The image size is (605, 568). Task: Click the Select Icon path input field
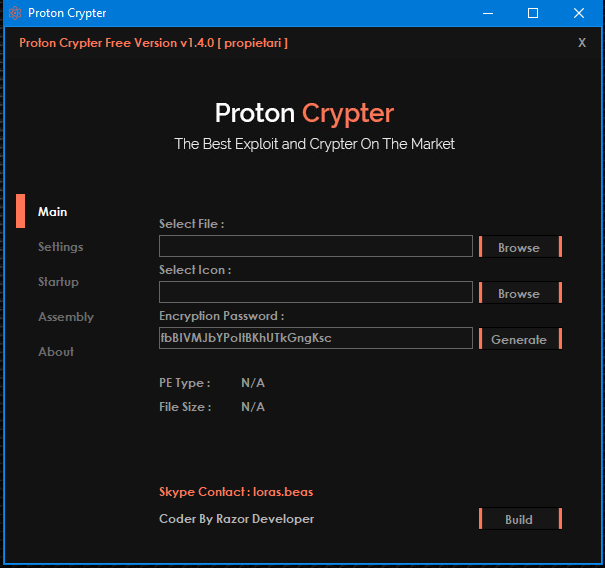pos(316,292)
